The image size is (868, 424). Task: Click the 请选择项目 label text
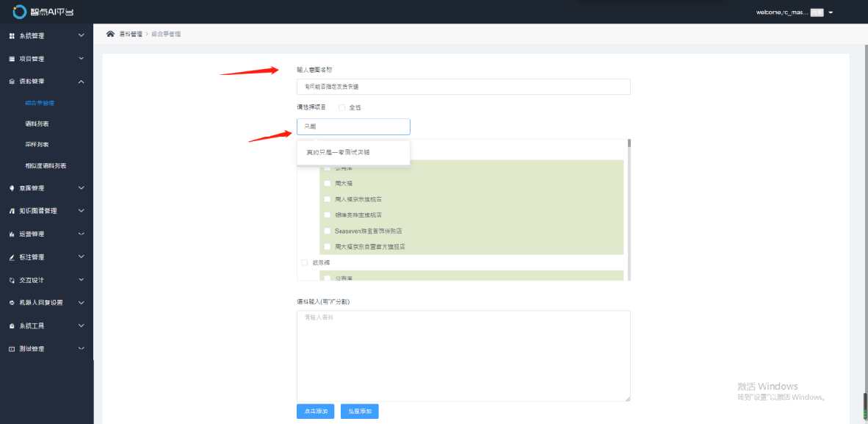pyautogui.click(x=311, y=107)
